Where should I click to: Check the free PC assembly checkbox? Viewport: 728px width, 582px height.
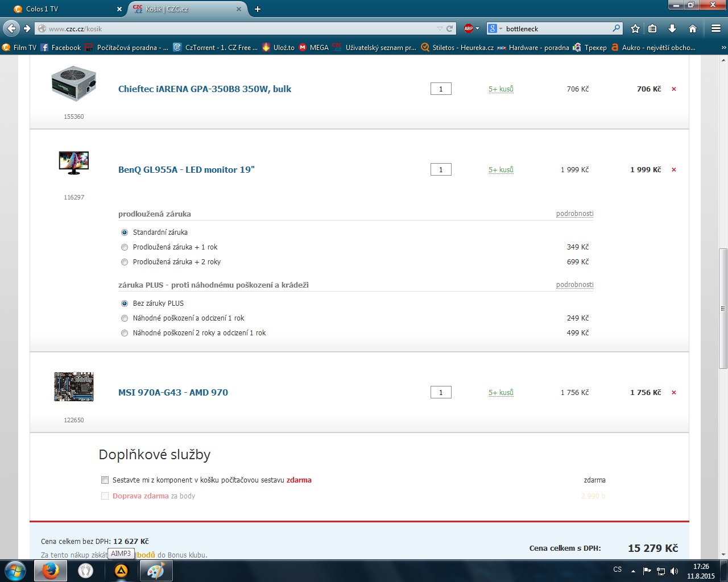105,480
